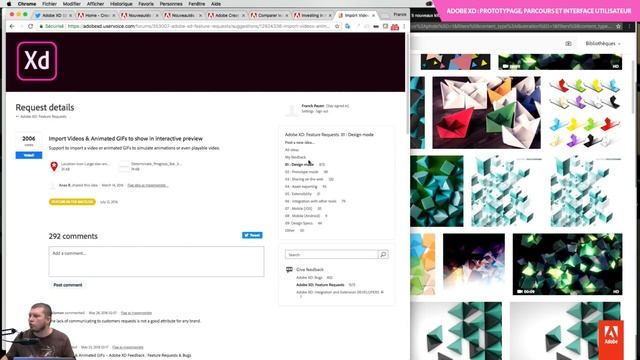Select the 05 : Extensibility category
The height and width of the screenshot is (360, 640).
click(x=298, y=194)
